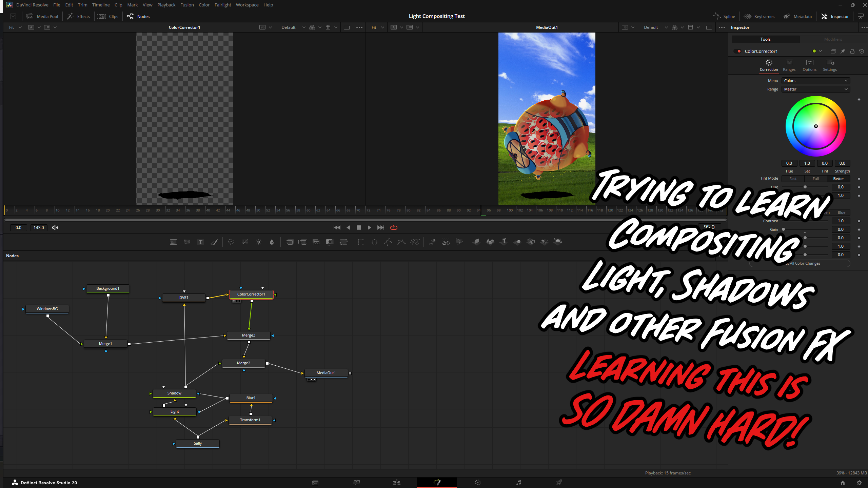This screenshot has width=868, height=488.
Task: Open right viewer Default LUT dropdown
Action: point(655,27)
